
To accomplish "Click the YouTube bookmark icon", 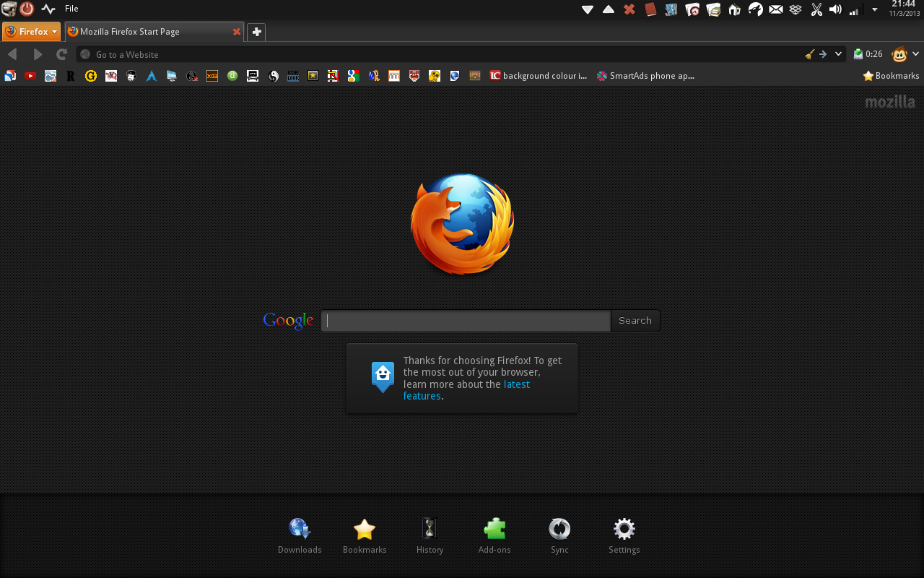I will click(30, 75).
